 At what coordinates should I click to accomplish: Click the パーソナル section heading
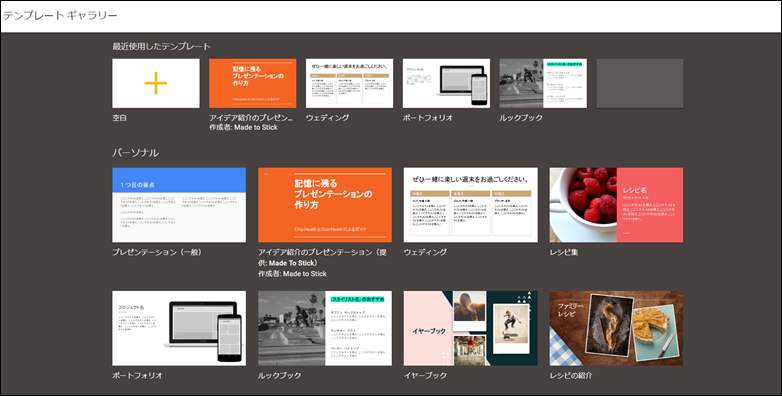[136, 153]
